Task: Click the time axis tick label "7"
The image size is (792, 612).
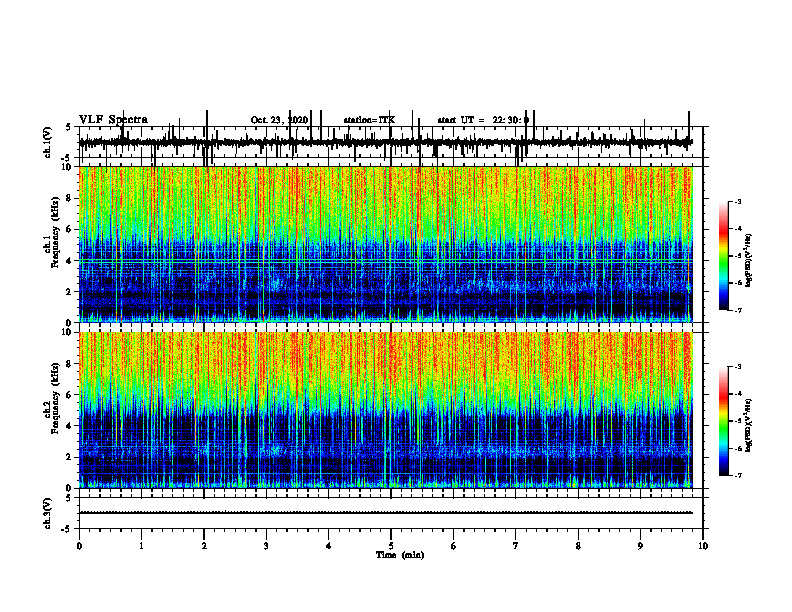Action: pos(516,546)
